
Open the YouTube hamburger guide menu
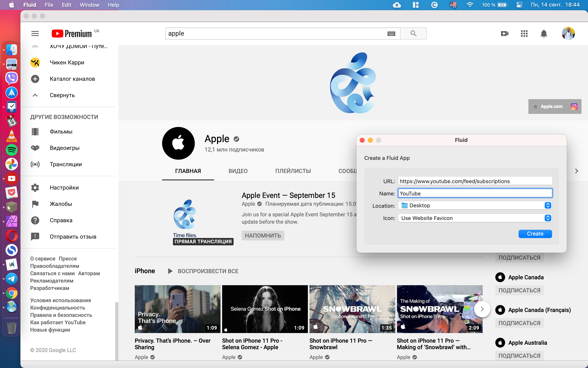35,34
